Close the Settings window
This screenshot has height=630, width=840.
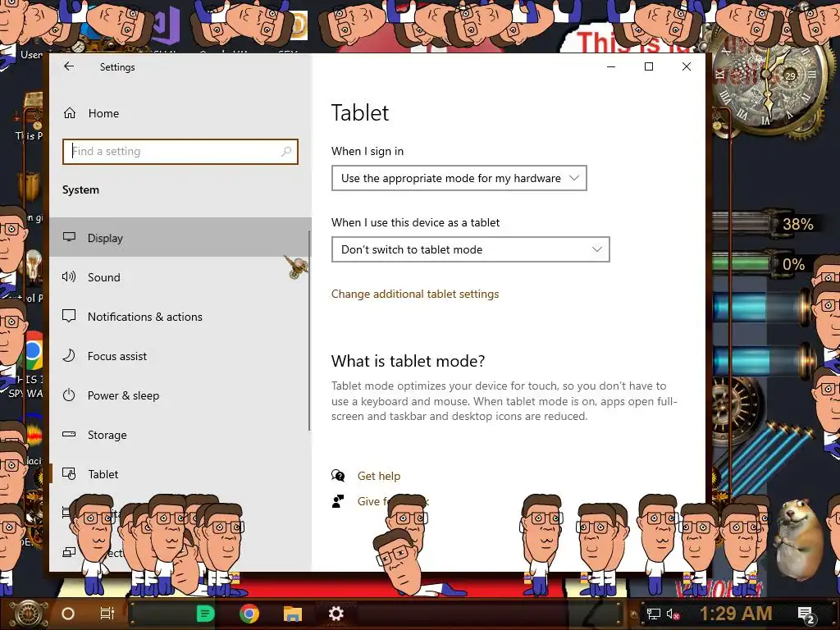click(687, 66)
